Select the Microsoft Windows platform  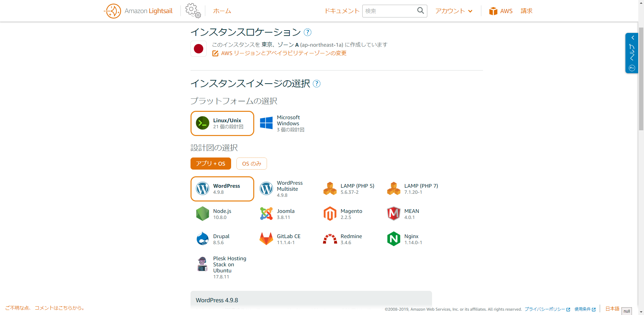[x=286, y=123]
